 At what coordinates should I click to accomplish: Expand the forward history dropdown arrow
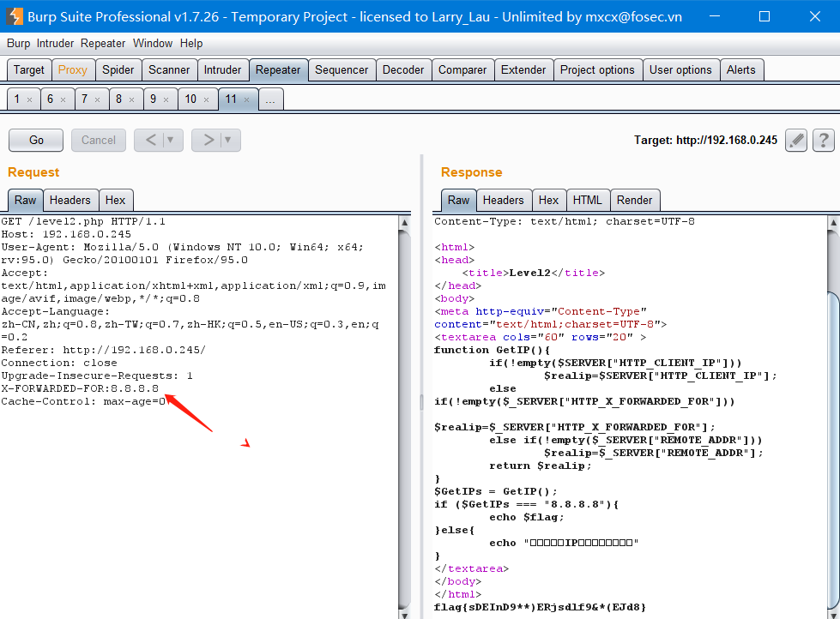tap(228, 141)
